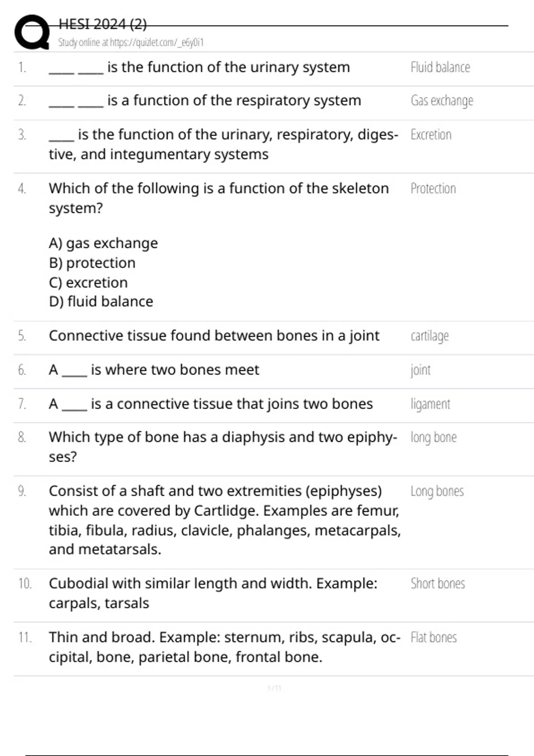Choose option "B) protection"

coord(92,263)
